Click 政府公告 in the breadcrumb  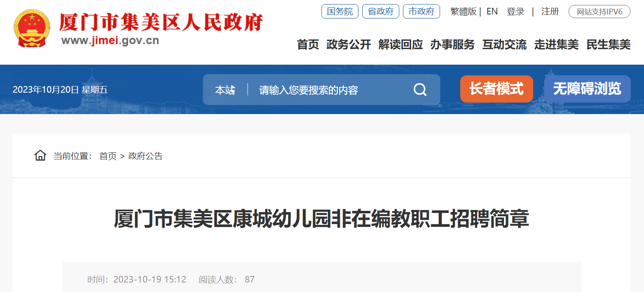point(145,156)
